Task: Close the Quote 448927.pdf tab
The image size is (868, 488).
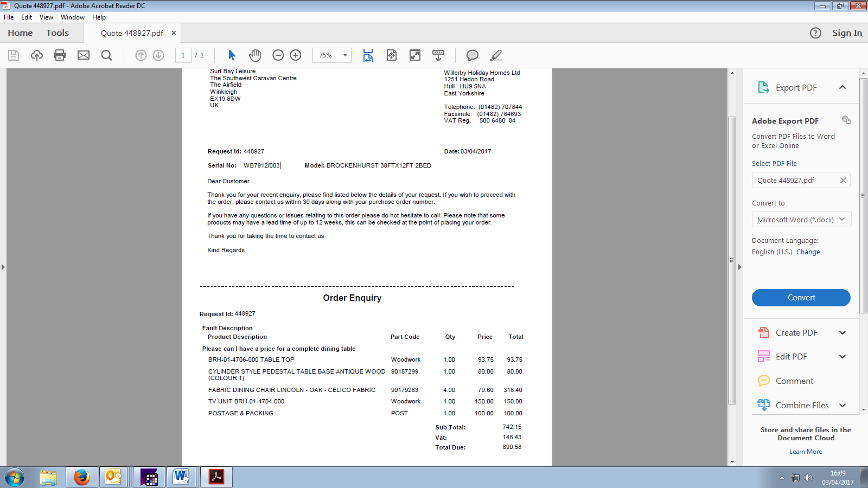Action: (174, 33)
